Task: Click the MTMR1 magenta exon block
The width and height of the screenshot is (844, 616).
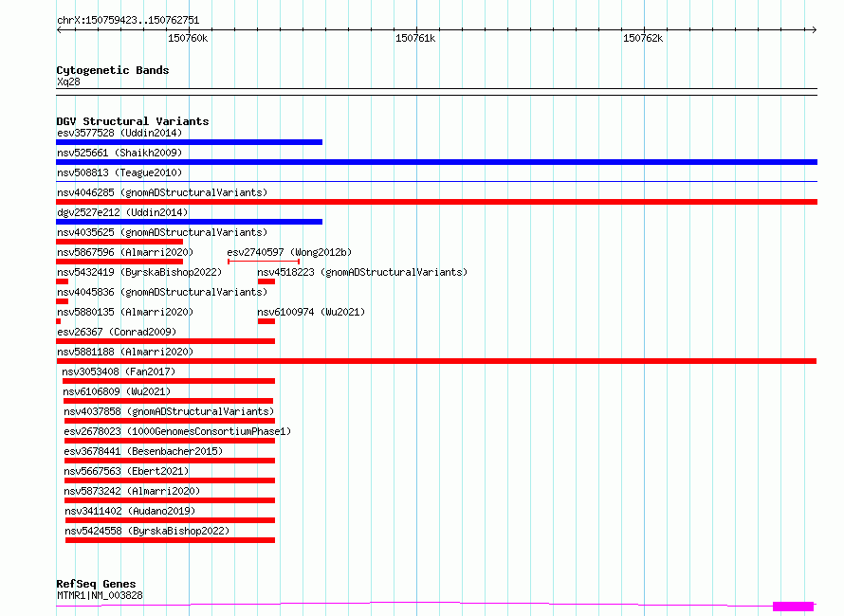Action: (x=793, y=607)
